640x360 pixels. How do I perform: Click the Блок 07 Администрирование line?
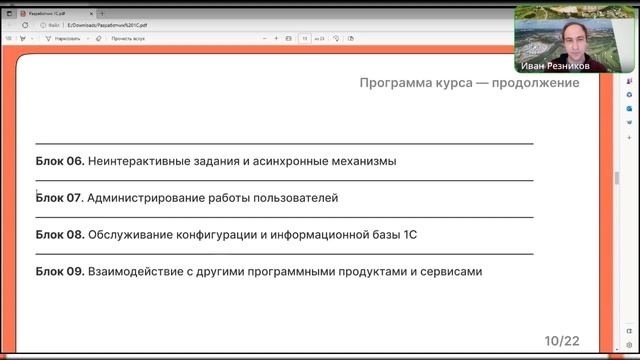coord(187,198)
